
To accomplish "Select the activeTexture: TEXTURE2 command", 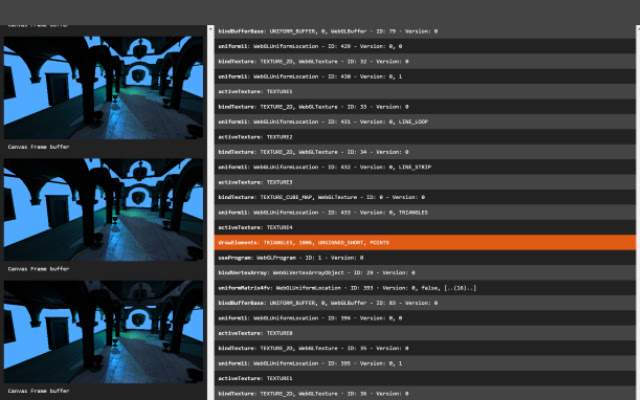I will (x=425, y=137).
